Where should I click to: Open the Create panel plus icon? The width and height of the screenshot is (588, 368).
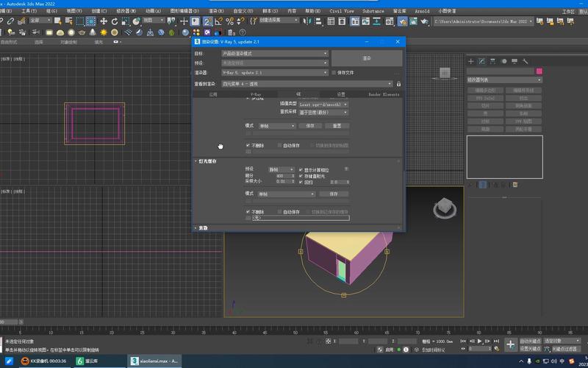(x=472, y=61)
